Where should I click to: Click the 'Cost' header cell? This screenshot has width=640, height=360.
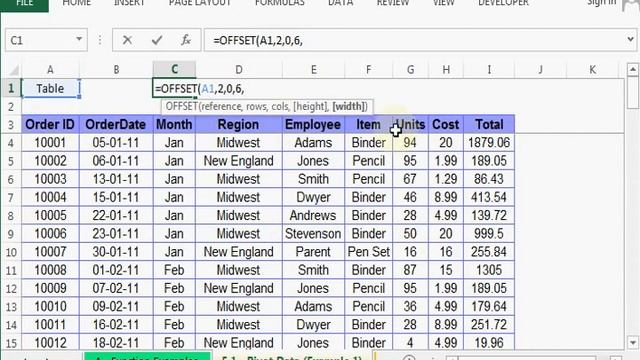click(x=446, y=124)
